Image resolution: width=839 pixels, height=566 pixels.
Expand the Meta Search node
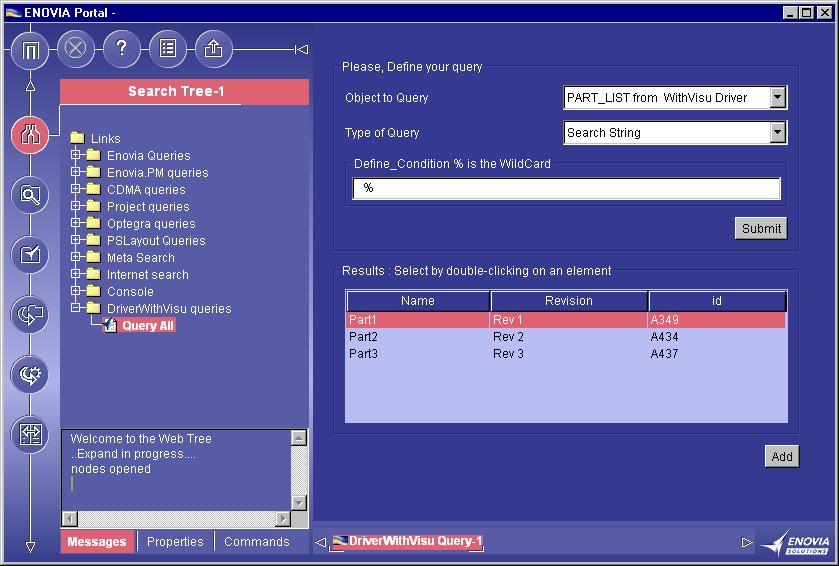point(75,257)
